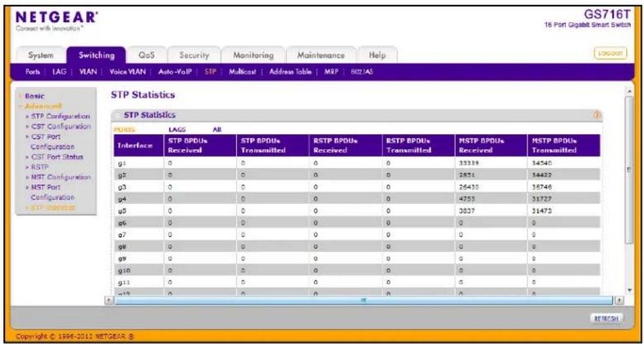The width and height of the screenshot is (644, 344).
Task: Open the System tab
Action: point(40,55)
